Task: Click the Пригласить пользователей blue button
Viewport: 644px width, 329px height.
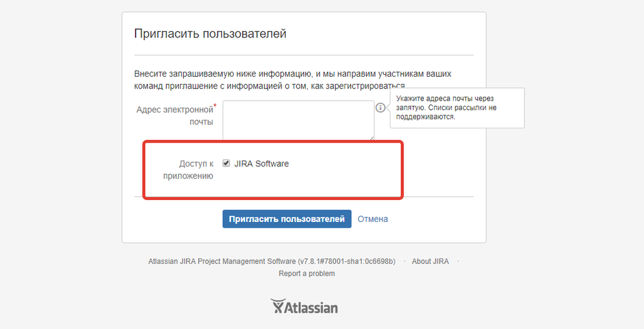Action: tap(287, 219)
